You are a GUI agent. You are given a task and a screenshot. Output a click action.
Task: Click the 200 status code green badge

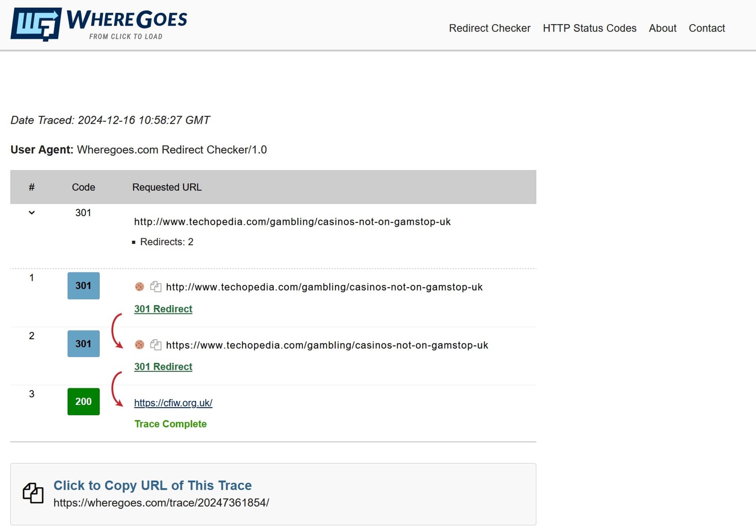[83, 402]
